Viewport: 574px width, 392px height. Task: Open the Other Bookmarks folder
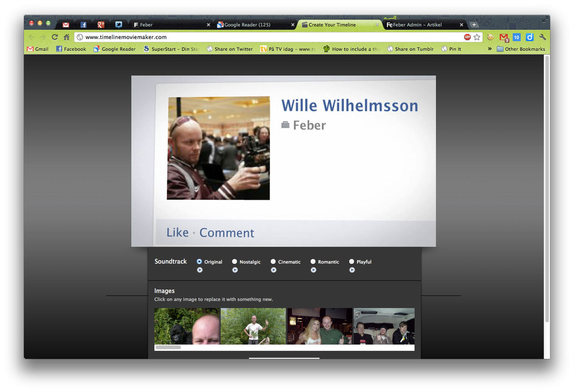[x=521, y=49]
